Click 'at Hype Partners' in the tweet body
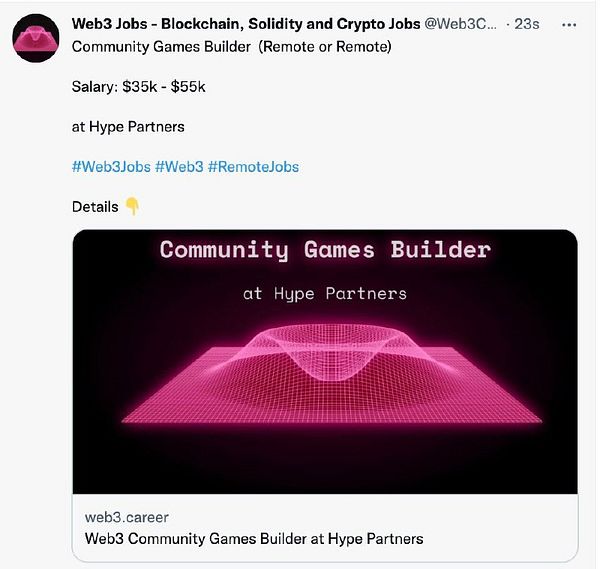600x569 pixels. pos(128,127)
